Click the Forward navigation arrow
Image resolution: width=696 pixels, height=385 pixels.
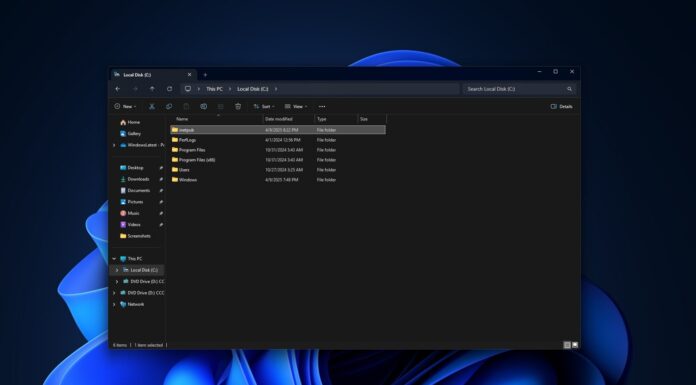click(x=135, y=89)
